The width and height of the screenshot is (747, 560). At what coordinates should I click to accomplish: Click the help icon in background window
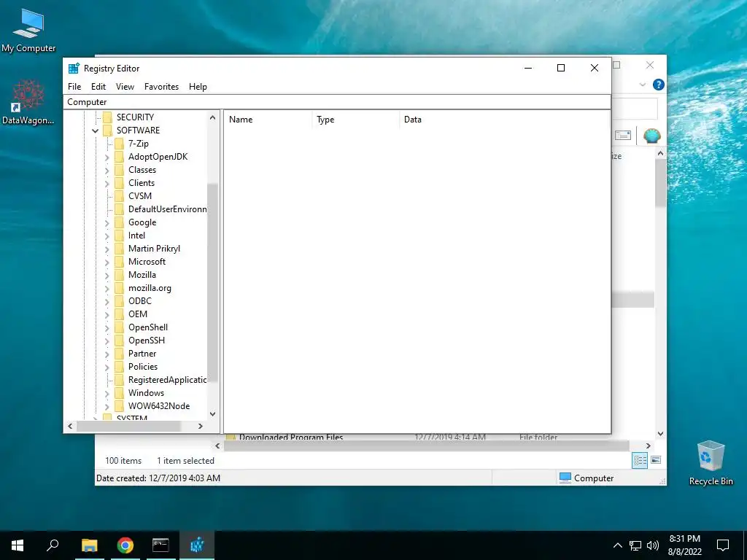point(659,85)
